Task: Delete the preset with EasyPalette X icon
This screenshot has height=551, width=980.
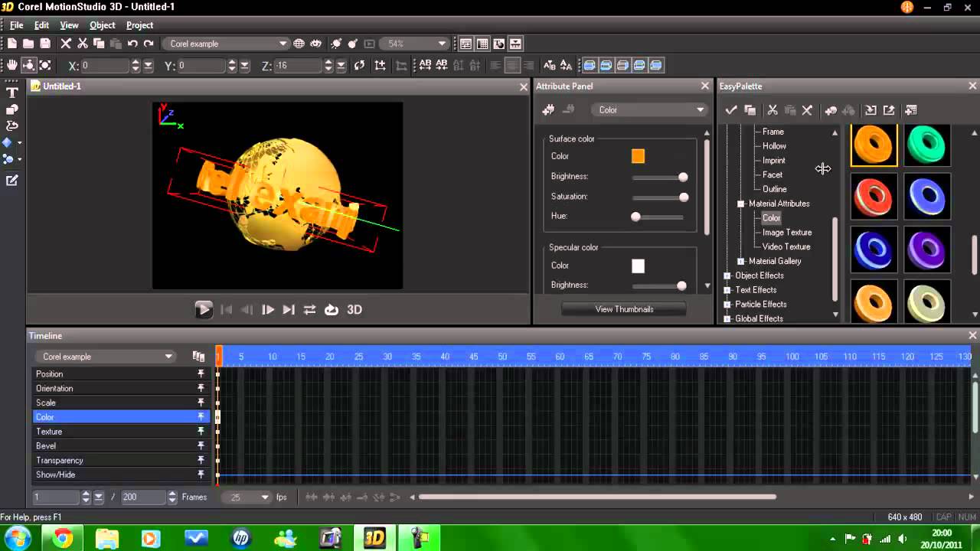Action: pos(807,110)
